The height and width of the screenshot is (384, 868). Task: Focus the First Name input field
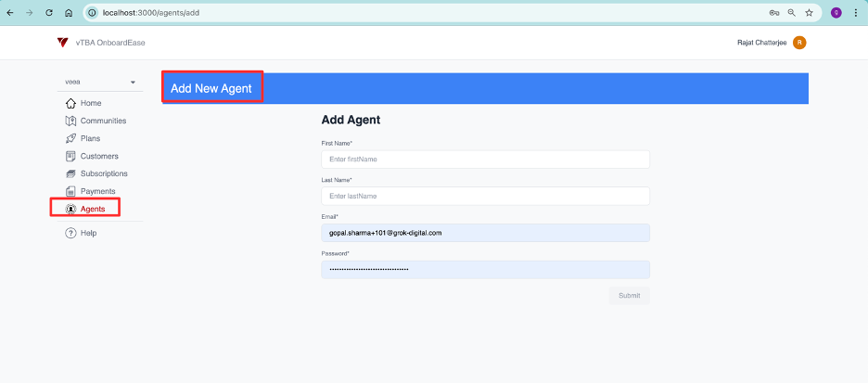point(486,160)
